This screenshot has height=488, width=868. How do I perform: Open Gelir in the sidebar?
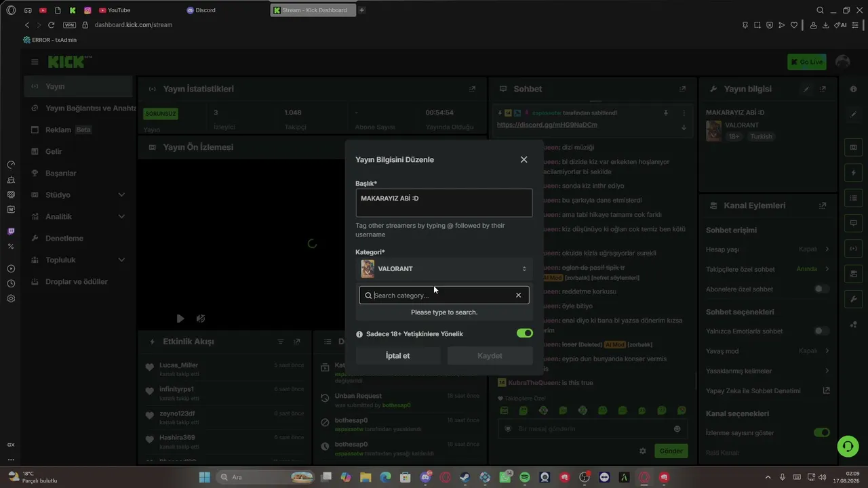[79, 152]
